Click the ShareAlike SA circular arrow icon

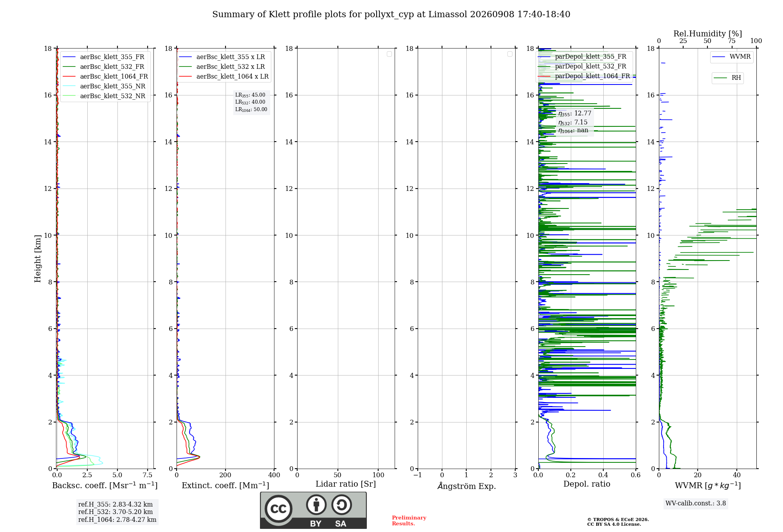point(341,505)
